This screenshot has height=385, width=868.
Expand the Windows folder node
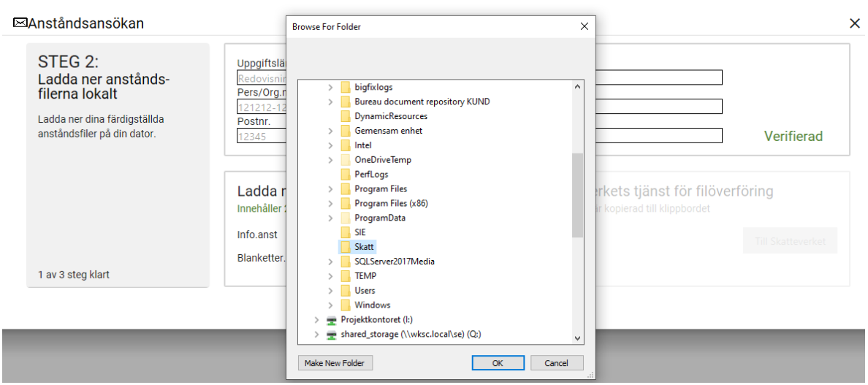[x=330, y=305]
